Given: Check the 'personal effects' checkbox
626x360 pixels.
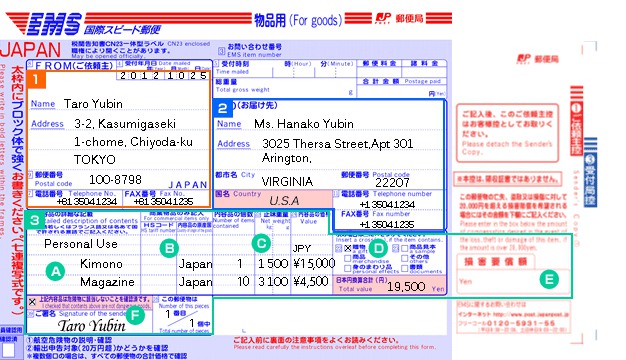Looking at the screenshot, I should pyautogui.click(x=347, y=268).
